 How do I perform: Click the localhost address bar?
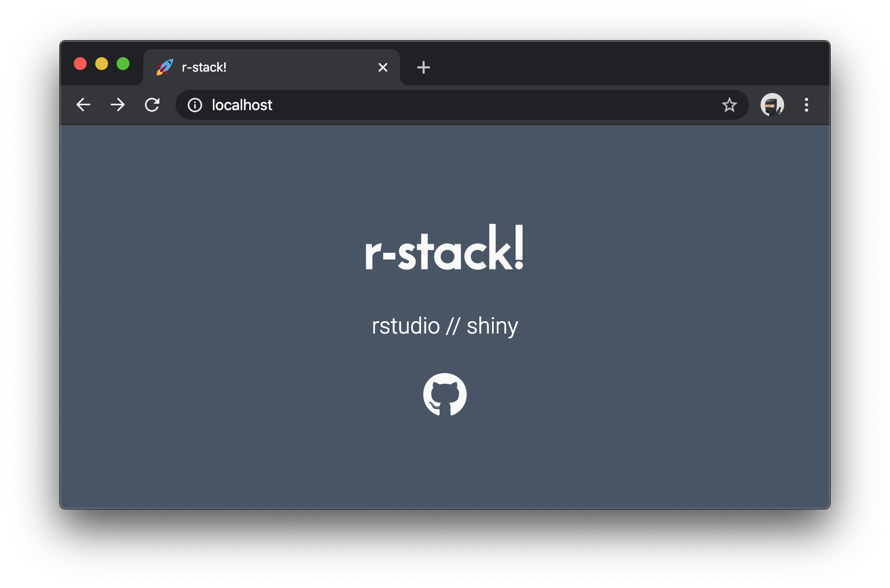click(462, 105)
